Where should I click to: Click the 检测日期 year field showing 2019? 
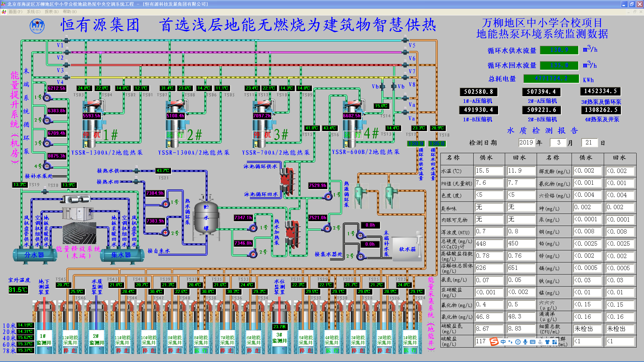[526, 142]
